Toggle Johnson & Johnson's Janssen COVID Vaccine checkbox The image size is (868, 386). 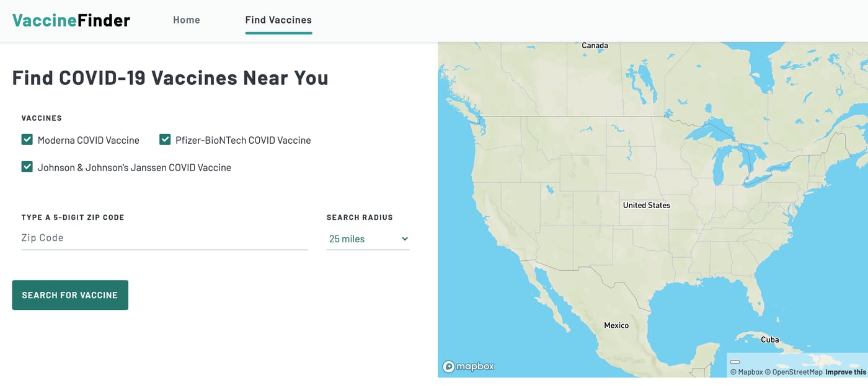[x=27, y=167]
